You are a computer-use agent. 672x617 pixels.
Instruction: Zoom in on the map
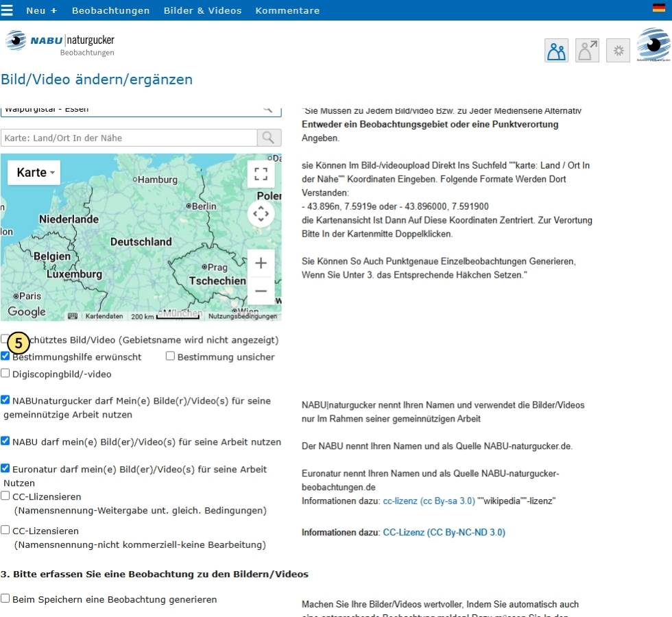pos(261,263)
